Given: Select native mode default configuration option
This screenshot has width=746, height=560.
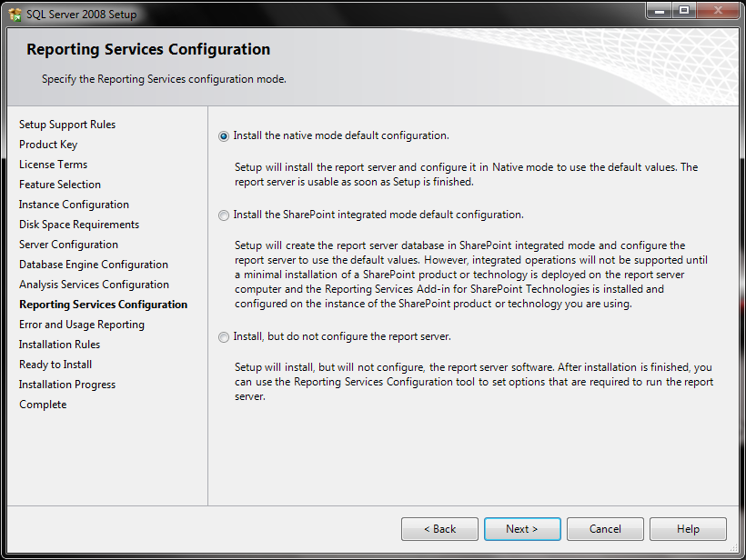Looking at the screenshot, I should 224,136.
